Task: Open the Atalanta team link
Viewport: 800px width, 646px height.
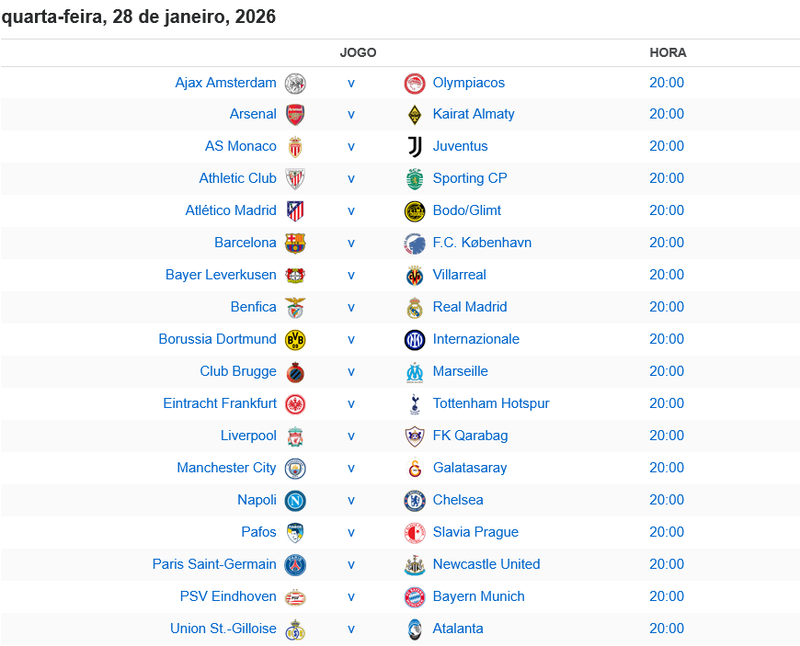Action: coord(458,629)
